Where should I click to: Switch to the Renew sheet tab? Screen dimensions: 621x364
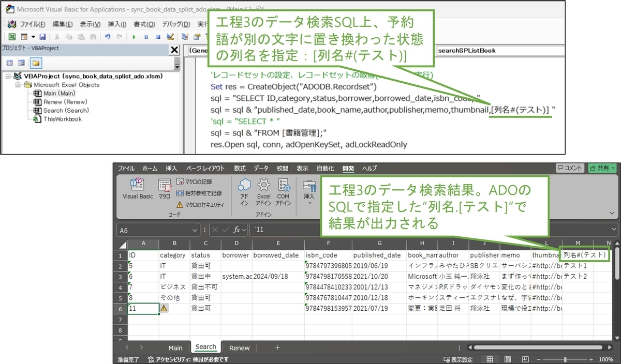click(239, 348)
